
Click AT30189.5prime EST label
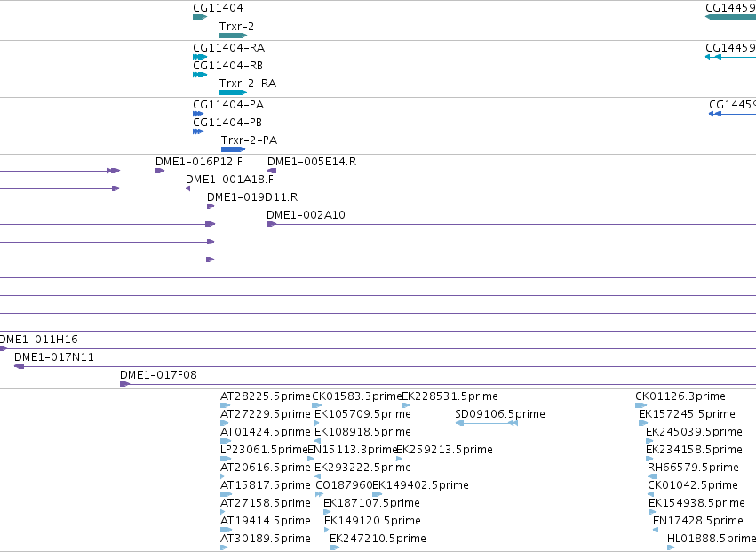coord(266,540)
